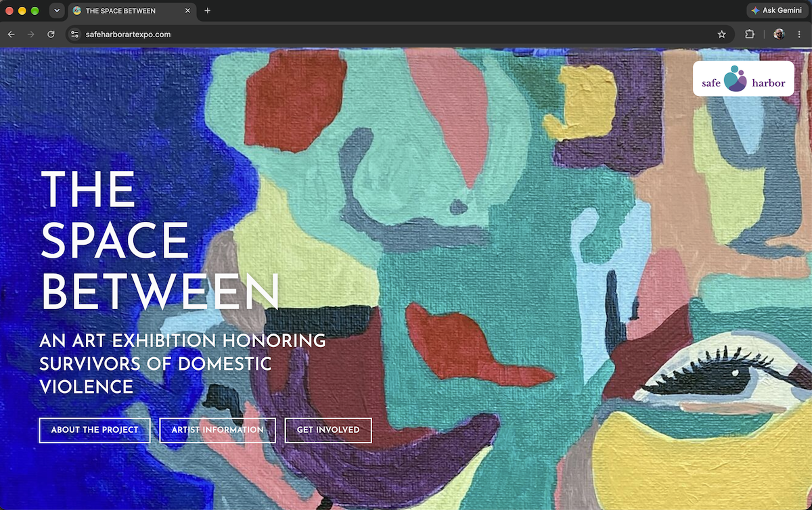The width and height of the screenshot is (812, 510).
Task: Click THE SPACE BETWEEN heading text
Action: (160, 241)
